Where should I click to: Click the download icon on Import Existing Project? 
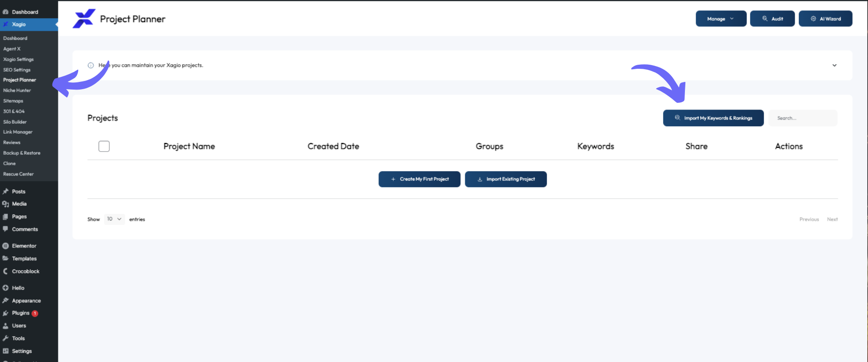click(480, 179)
